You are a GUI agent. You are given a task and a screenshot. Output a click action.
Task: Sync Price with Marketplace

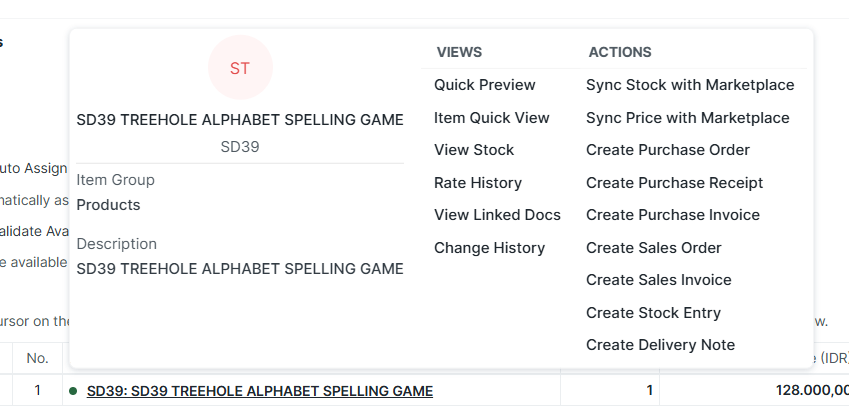(687, 118)
